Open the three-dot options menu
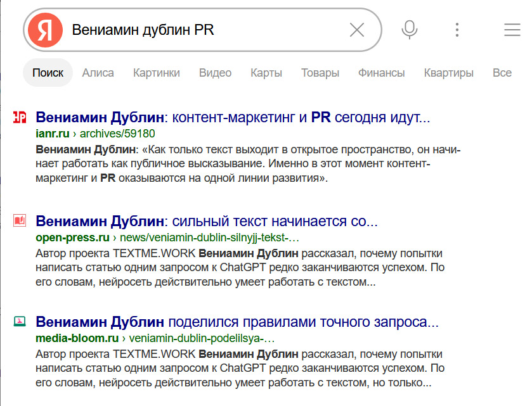The image size is (532, 406). (457, 30)
